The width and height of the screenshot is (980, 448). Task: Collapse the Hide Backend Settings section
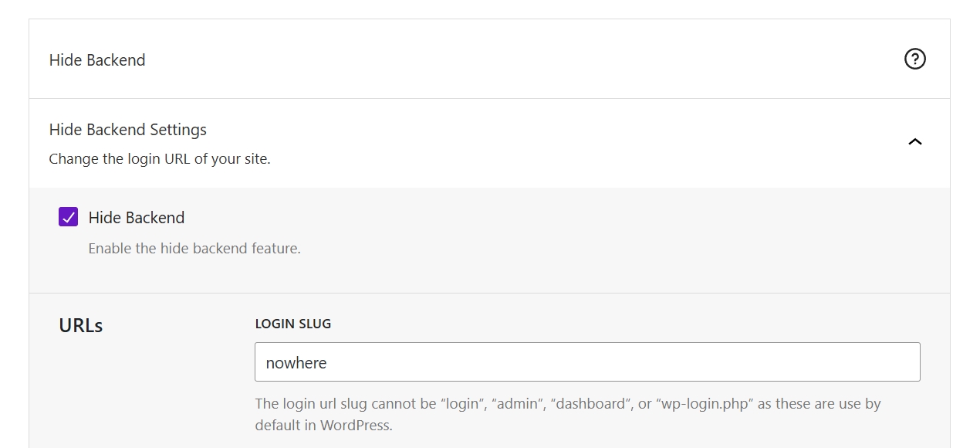(915, 142)
